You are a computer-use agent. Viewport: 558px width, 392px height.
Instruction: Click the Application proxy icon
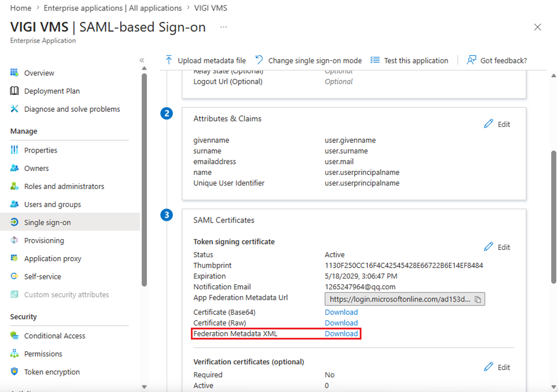pos(14,258)
